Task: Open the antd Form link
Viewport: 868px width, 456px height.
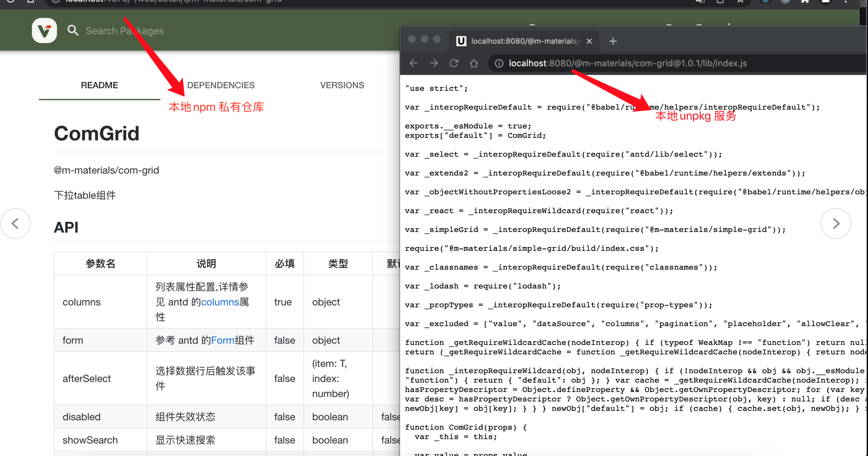Action: 223,340
